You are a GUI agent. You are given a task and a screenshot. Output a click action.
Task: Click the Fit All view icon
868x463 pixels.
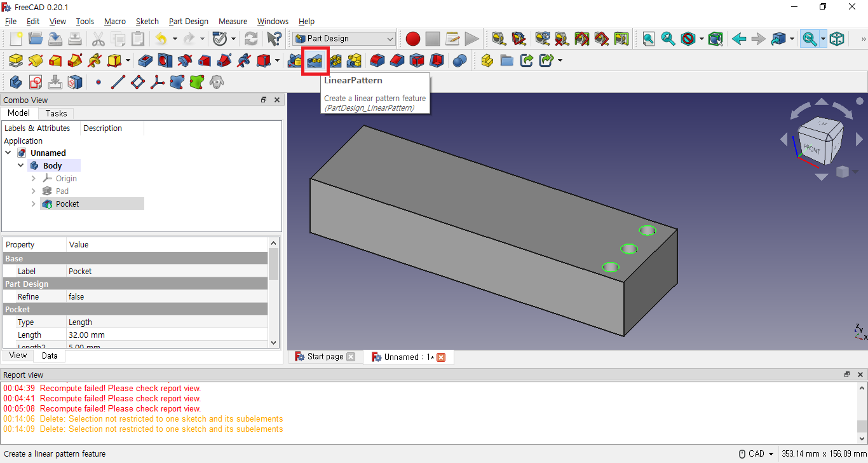click(648, 39)
